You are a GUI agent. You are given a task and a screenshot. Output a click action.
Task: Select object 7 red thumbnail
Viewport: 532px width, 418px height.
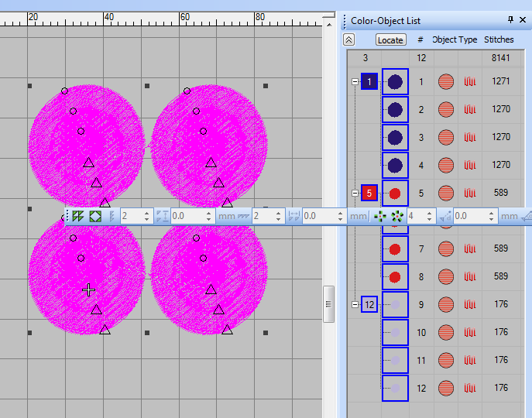[x=395, y=248]
